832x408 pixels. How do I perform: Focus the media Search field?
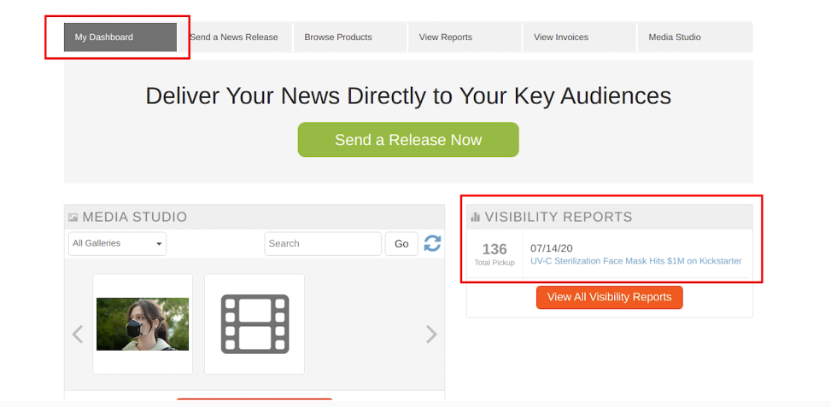pos(322,243)
